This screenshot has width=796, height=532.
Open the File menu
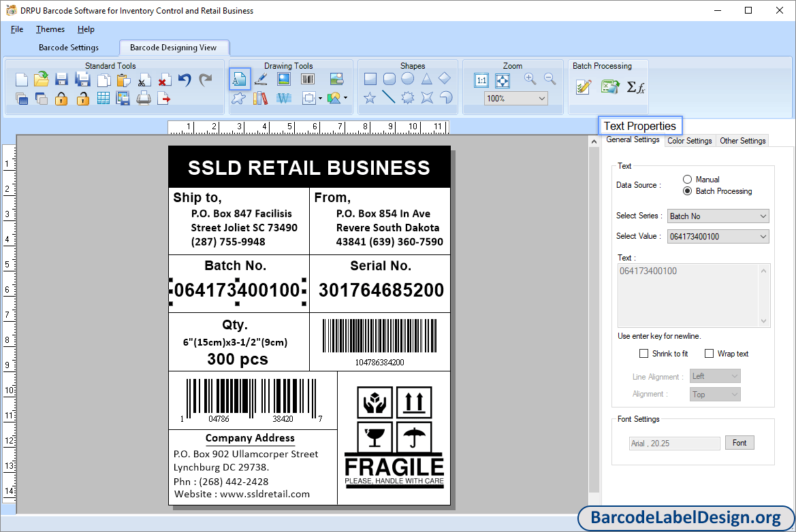click(x=17, y=29)
